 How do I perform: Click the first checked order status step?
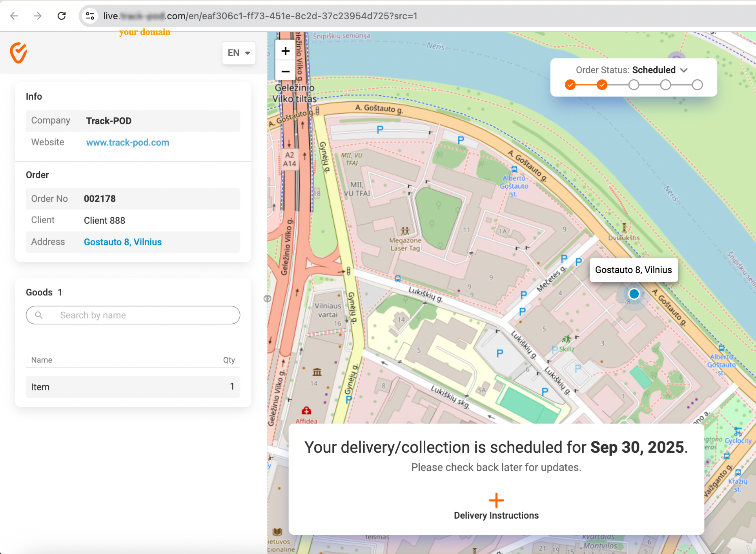570,85
